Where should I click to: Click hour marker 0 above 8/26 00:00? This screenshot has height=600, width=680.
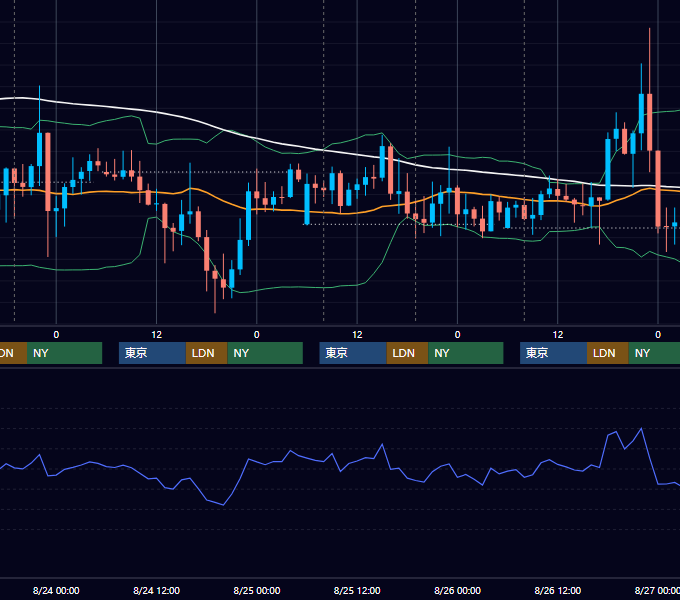(457, 334)
